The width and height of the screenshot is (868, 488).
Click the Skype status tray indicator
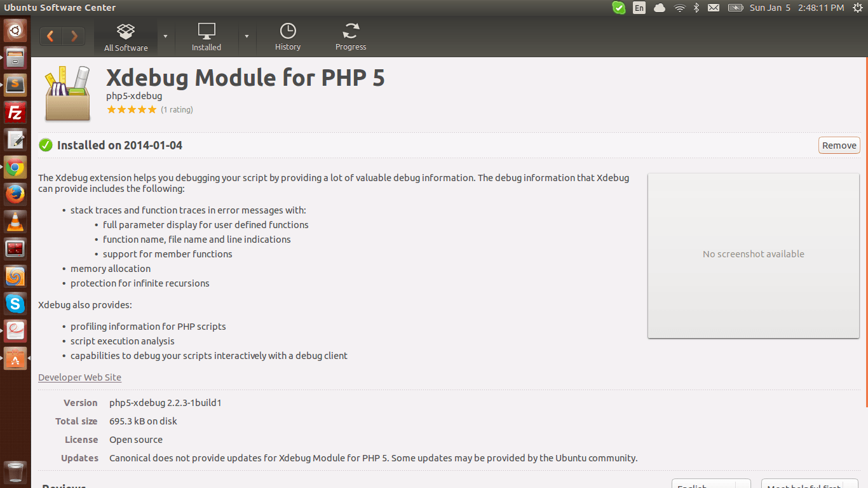point(618,8)
